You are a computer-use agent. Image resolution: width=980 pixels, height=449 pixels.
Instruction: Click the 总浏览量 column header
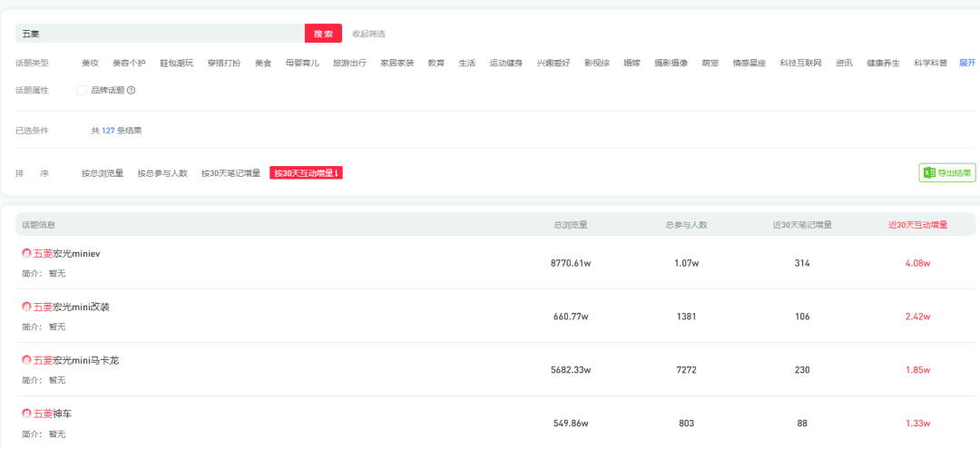click(x=571, y=225)
